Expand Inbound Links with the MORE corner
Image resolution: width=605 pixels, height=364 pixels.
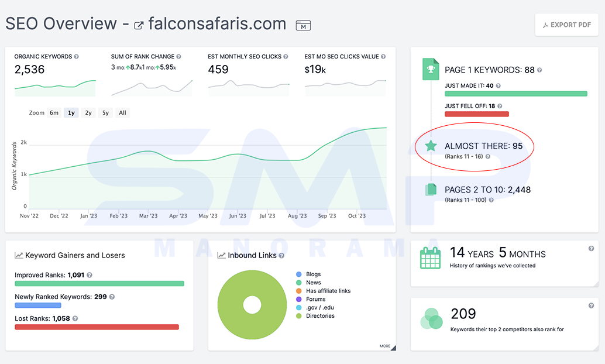pyautogui.click(x=387, y=346)
